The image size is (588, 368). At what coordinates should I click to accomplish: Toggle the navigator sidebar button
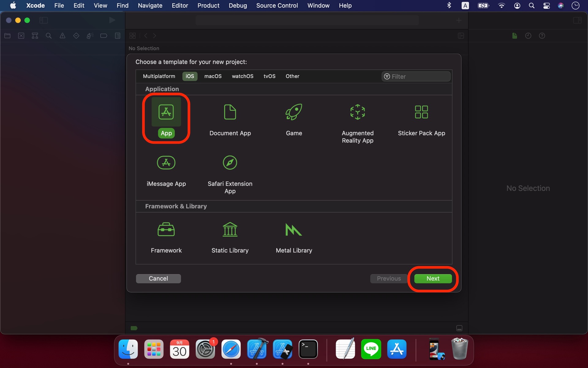pyautogui.click(x=44, y=20)
